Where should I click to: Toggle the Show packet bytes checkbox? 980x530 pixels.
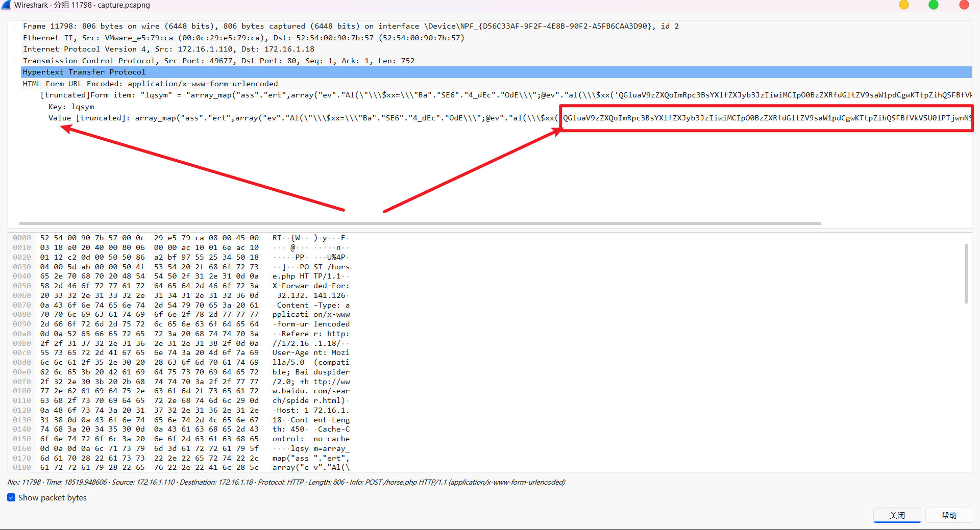pyautogui.click(x=11, y=497)
